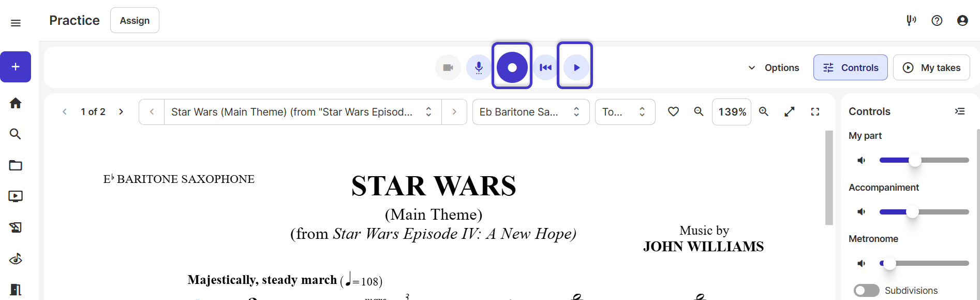Mute the Metronome volume
980x300 pixels.
coord(862,263)
